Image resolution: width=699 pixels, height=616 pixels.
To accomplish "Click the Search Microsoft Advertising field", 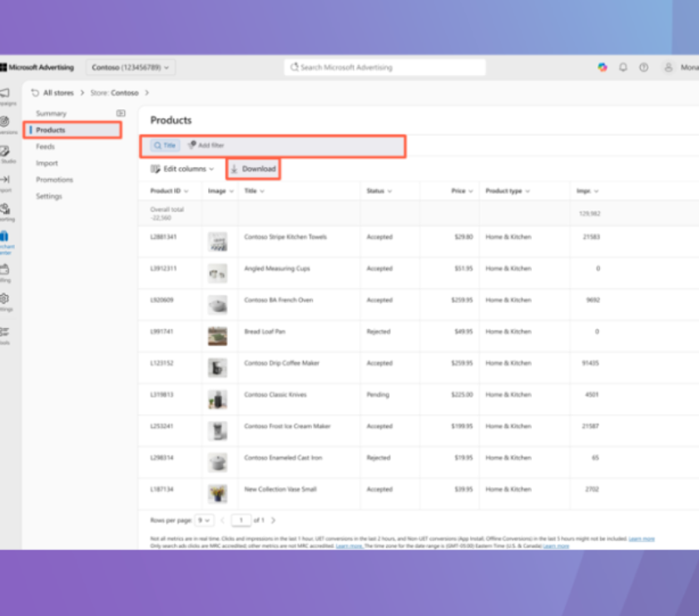I will coord(384,67).
